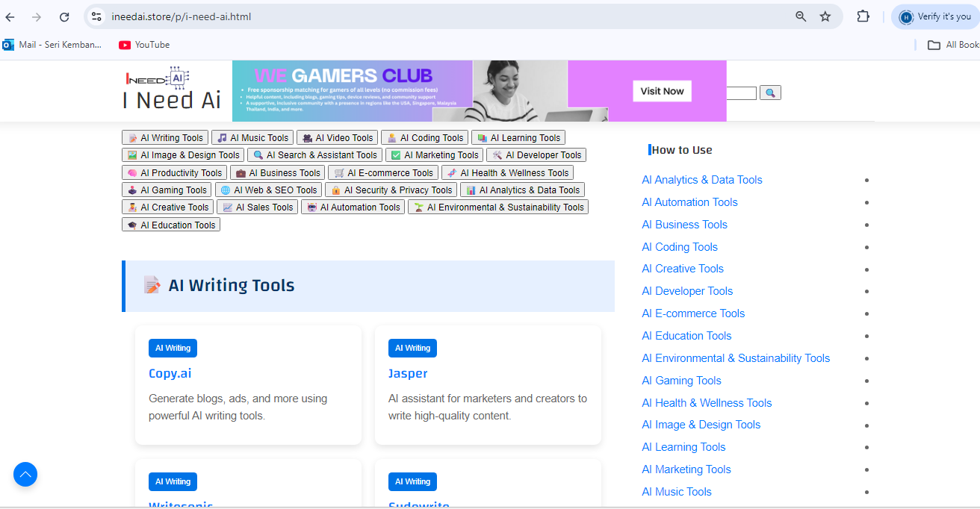Select the AI Creative Tools category button

pyautogui.click(x=168, y=207)
